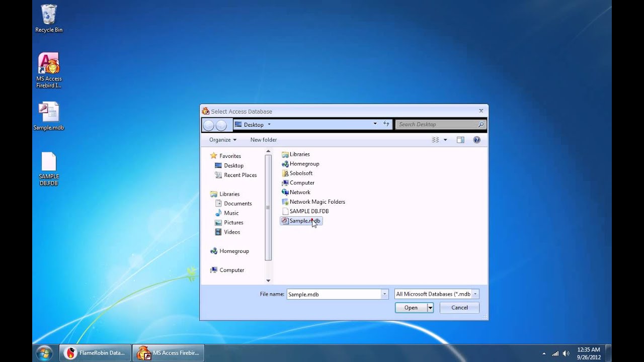The height and width of the screenshot is (362, 644).
Task: Select SAMPLE DB.FDB desktop file icon
Action: [x=49, y=169]
